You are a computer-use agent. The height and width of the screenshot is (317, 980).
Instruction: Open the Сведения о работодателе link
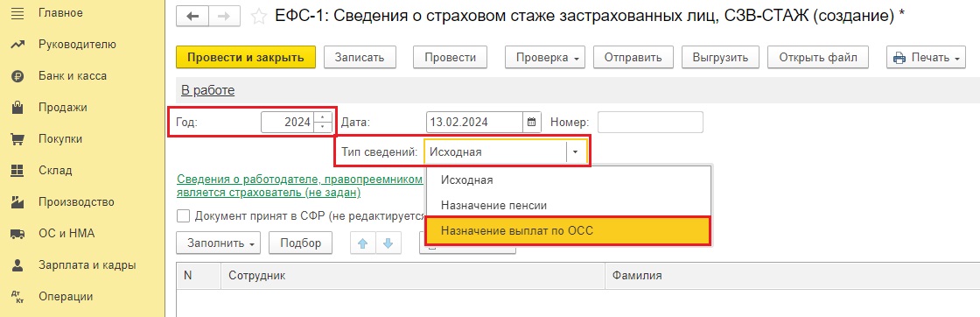(x=300, y=186)
